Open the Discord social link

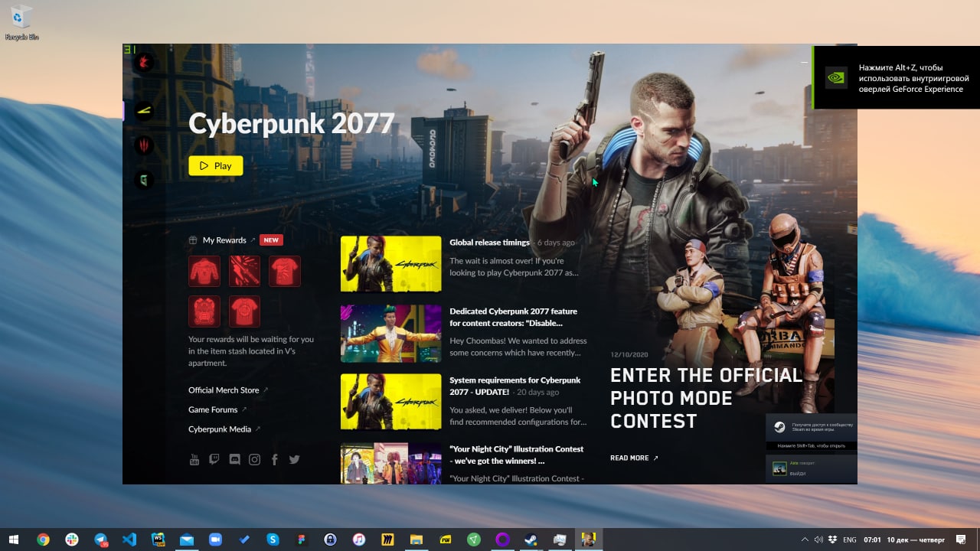click(x=234, y=460)
